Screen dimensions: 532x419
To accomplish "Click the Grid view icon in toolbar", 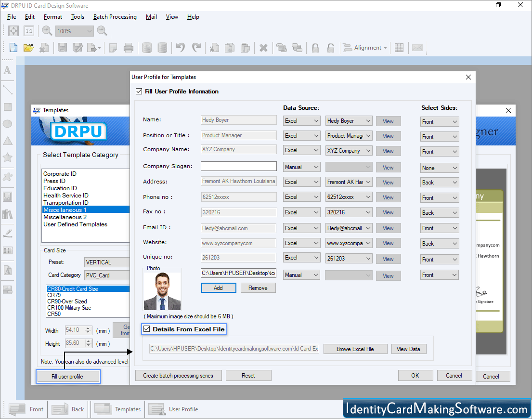I will 399,48.
